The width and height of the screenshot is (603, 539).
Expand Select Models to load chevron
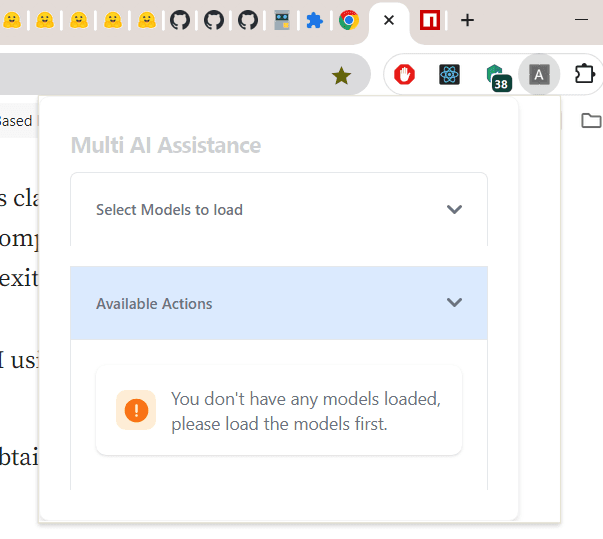point(454,209)
